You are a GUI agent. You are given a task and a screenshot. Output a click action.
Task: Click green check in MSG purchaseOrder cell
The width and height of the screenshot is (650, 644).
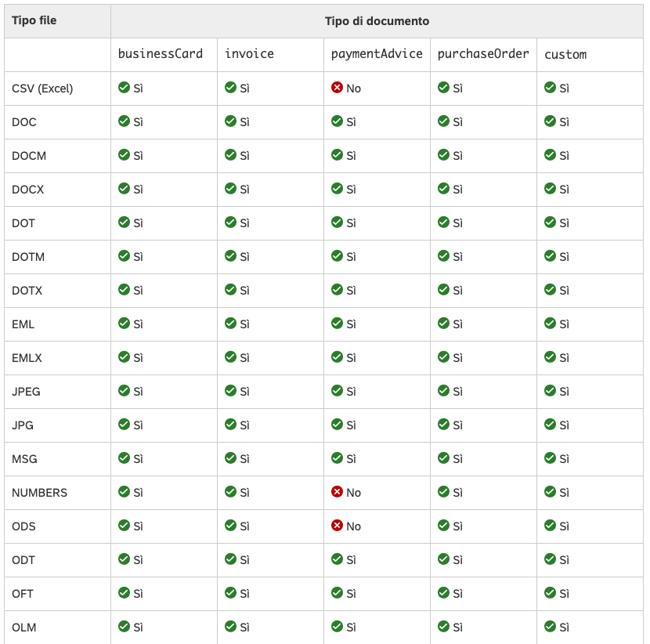pos(443,458)
